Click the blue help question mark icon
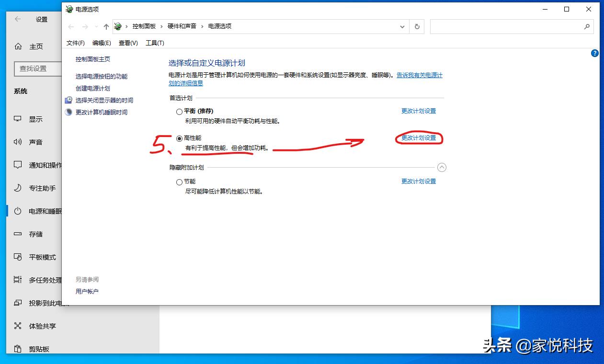This screenshot has height=364, width=604. (x=595, y=53)
